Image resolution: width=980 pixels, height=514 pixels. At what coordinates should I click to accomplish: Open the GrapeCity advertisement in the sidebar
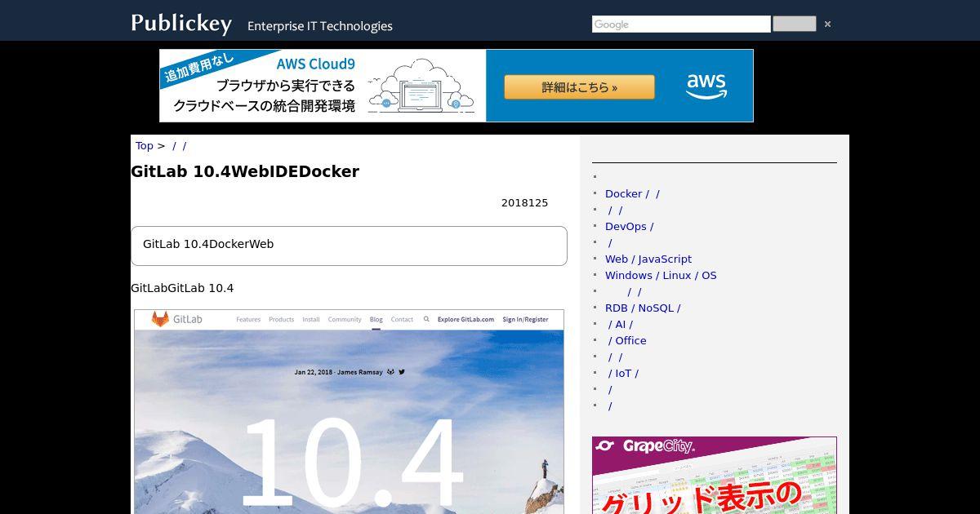tap(715, 476)
